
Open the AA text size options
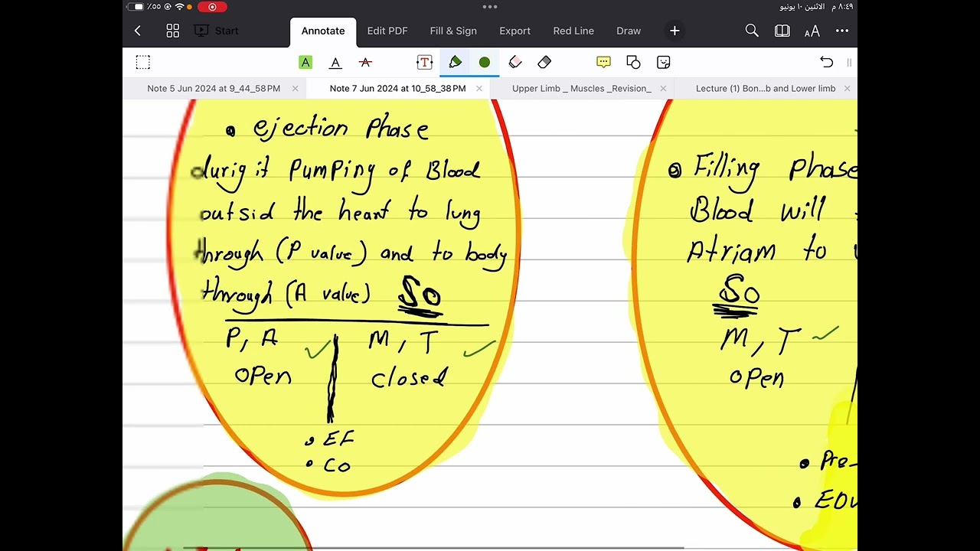coord(812,31)
